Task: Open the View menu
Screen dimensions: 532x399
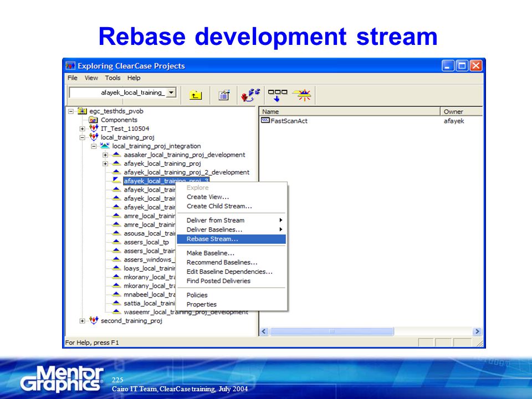Action: 91,78
